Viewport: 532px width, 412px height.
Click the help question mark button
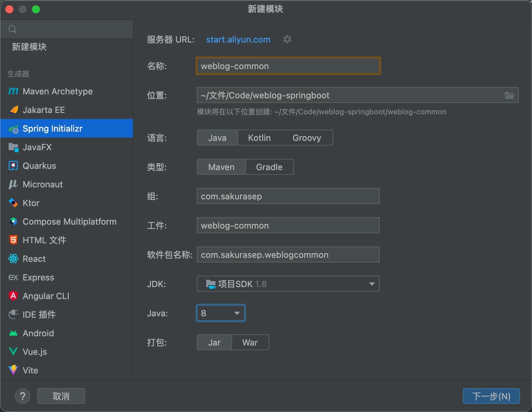coord(23,396)
